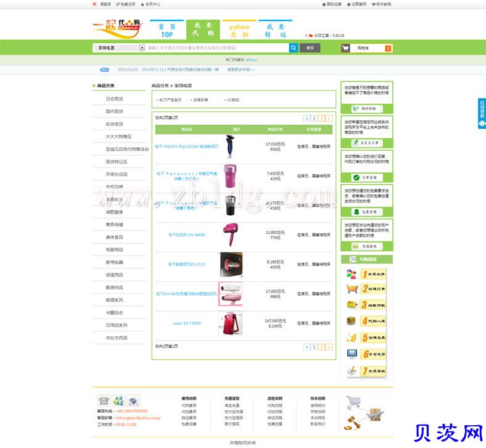Open 会员中心 member center link
486x448 pixels.
point(150,4)
